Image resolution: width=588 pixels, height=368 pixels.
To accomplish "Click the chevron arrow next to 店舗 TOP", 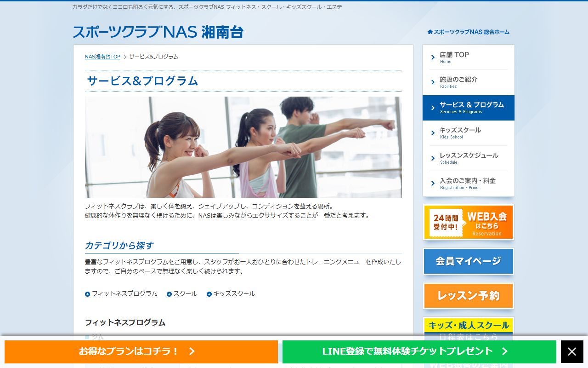I will [433, 57].
